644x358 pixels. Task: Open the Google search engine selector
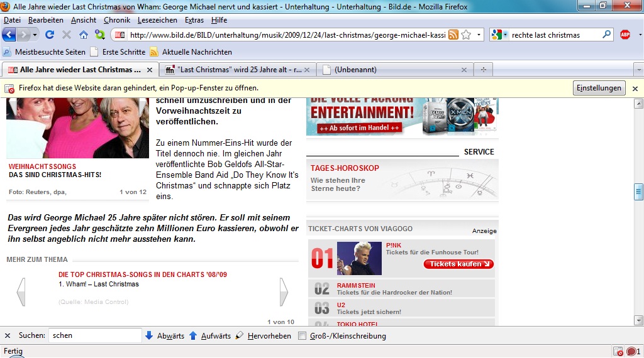coord(499,35)
